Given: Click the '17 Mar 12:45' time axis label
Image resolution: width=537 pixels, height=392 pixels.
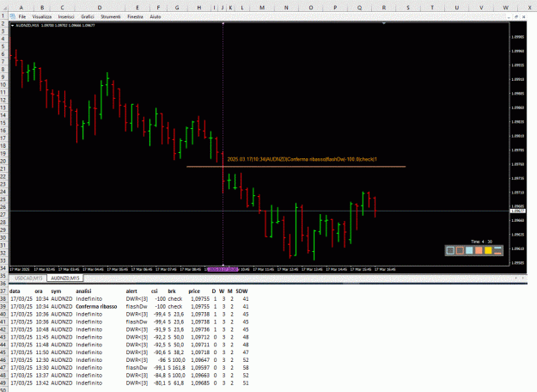Looking at the screenshot, I should pyautogui.click(x=288, y=269).
